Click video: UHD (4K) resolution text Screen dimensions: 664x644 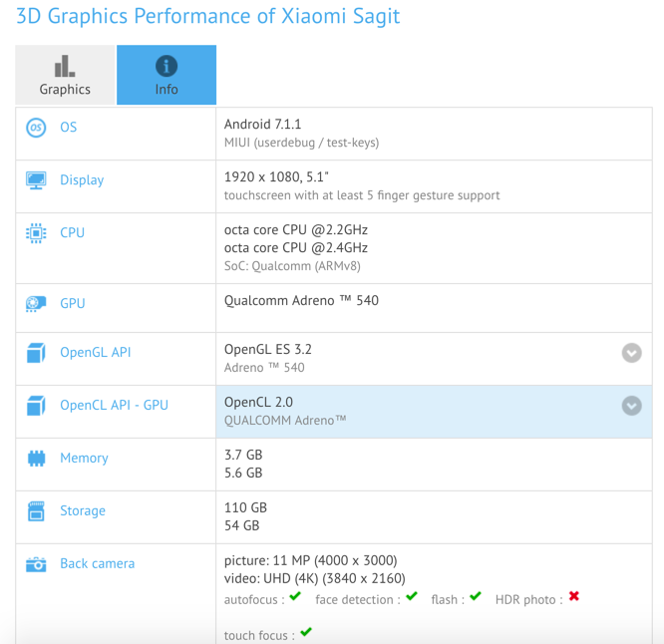coord(315,579)
